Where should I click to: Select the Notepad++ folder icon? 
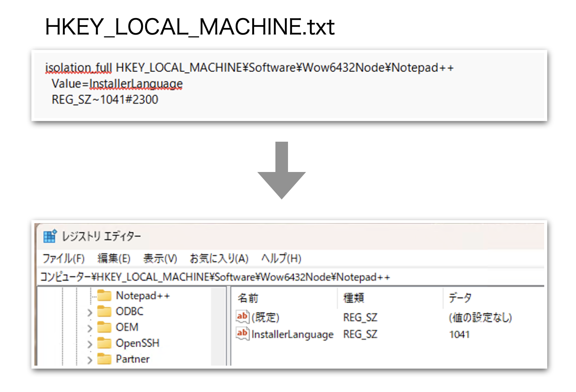pos(105,296)
